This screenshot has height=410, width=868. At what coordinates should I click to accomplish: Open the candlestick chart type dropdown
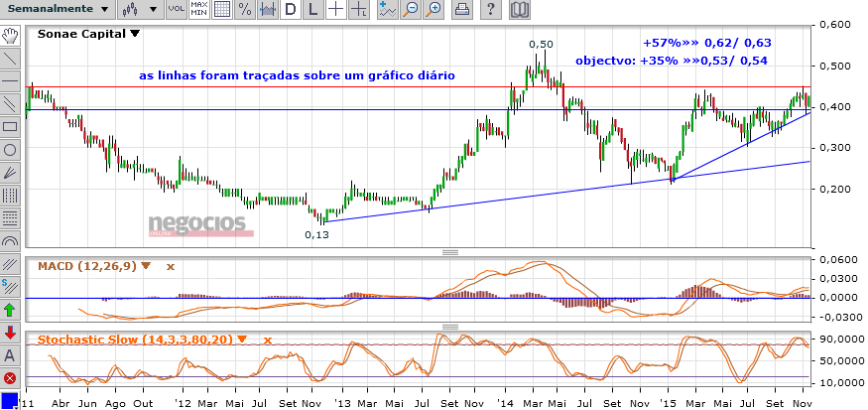[x=139, y=9]
